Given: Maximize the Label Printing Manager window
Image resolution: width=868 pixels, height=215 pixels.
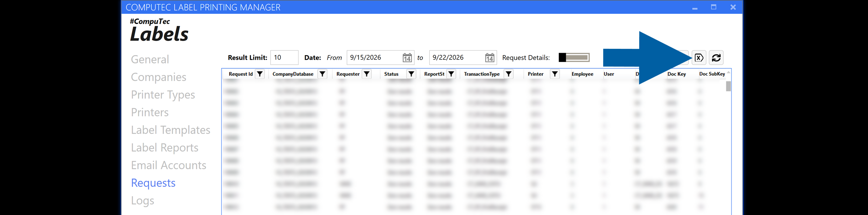Looking at the screenshot, I should point(714,7).
